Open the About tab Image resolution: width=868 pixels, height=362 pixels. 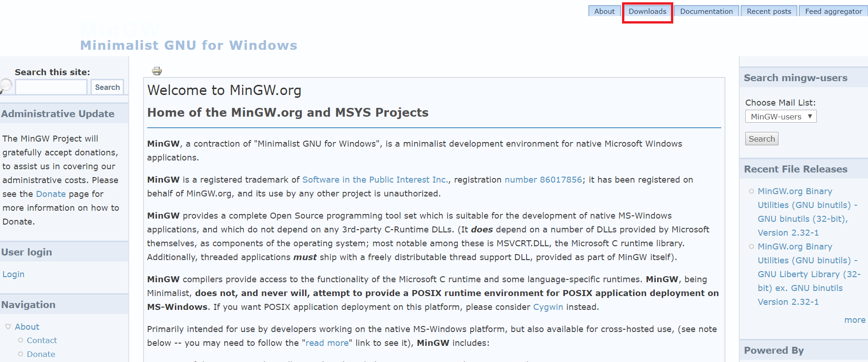tap(605, 11)
